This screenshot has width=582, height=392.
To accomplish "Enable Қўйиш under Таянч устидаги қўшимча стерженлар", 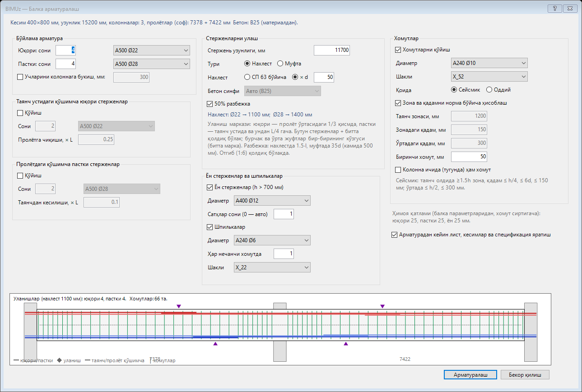I will (x=20, y=113).
